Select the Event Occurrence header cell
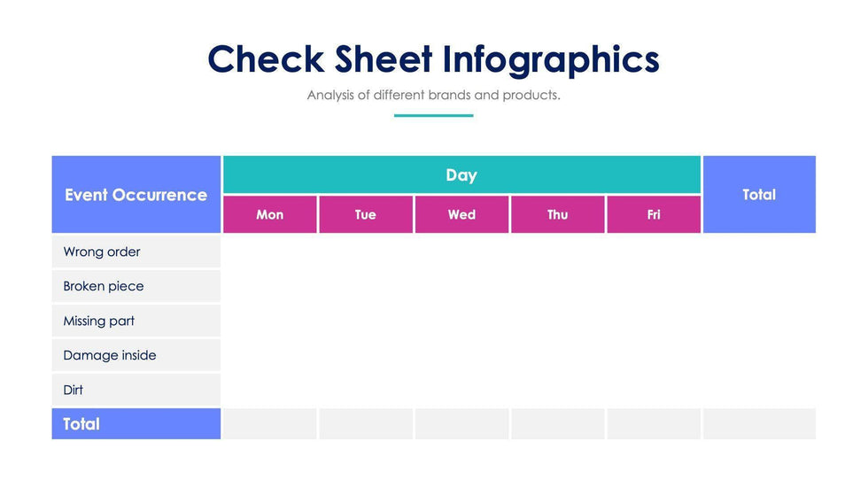The height and width of the screenshot is (488, 868). click(136, 195)
